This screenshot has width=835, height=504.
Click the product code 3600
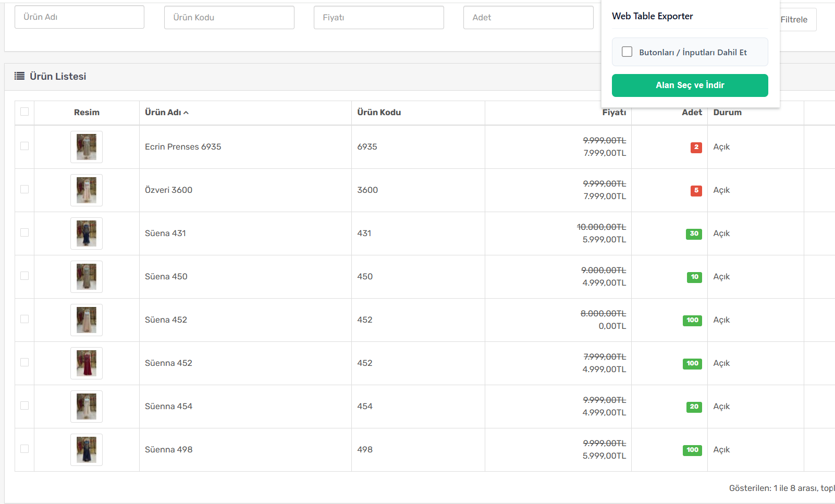click(x=367, y=190)
